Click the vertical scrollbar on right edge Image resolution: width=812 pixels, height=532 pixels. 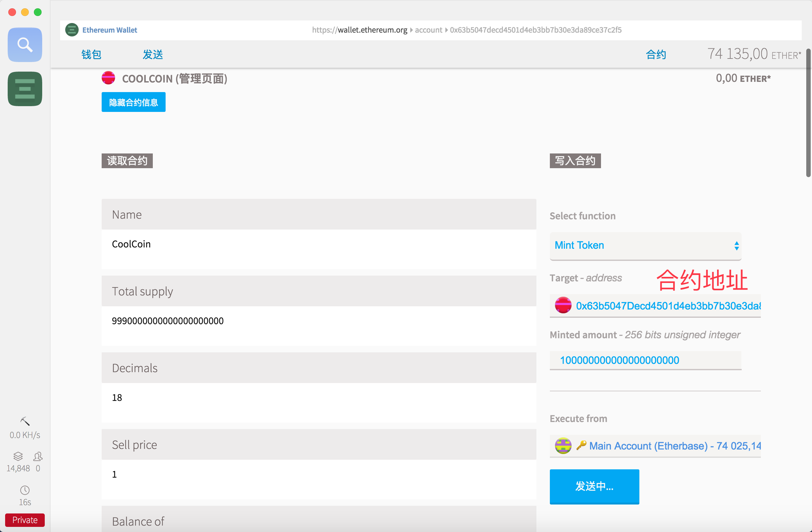tap(808, 113)
